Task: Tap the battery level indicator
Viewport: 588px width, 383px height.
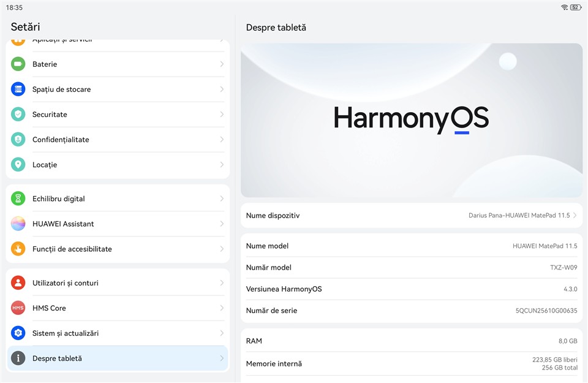Action: (x=576, y=7)
